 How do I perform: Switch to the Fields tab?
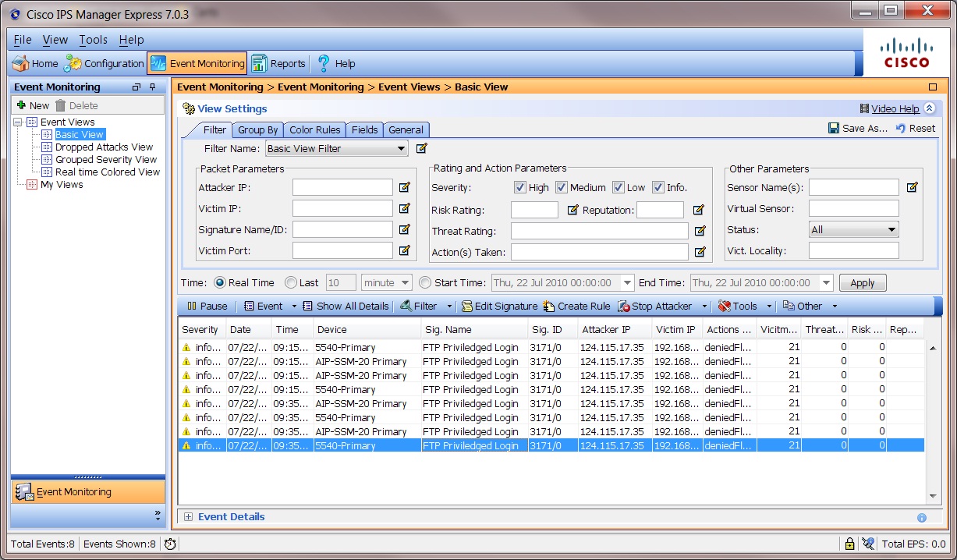(x=364, y=130)
